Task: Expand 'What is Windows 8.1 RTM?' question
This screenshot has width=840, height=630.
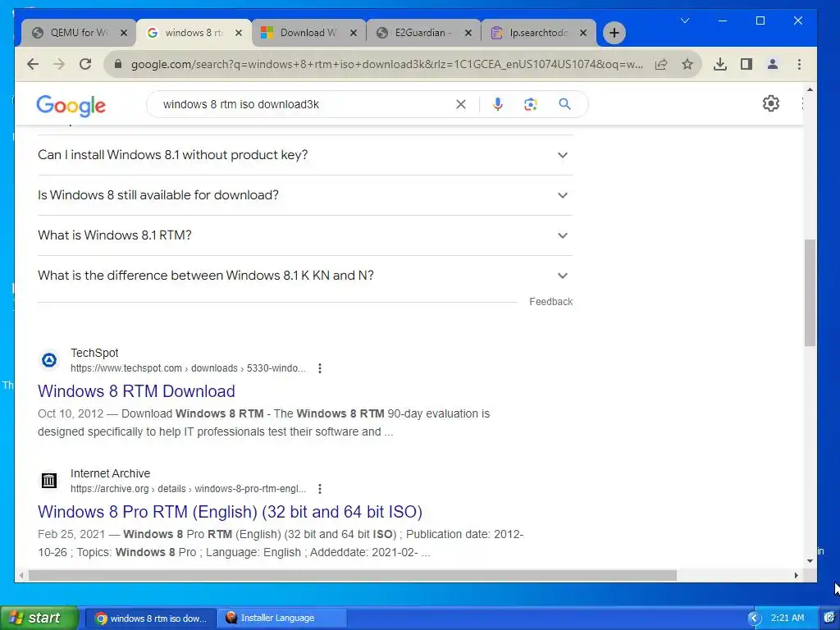Action: 305,235
